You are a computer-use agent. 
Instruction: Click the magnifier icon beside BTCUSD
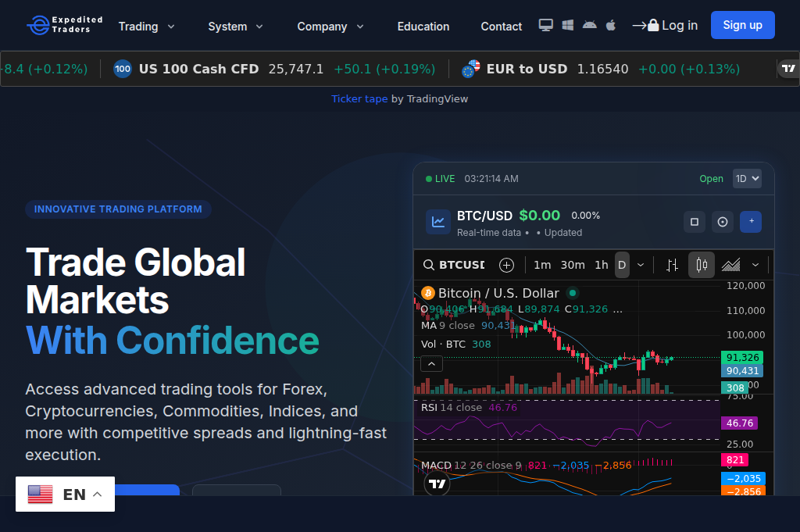(x=429, y=265)
